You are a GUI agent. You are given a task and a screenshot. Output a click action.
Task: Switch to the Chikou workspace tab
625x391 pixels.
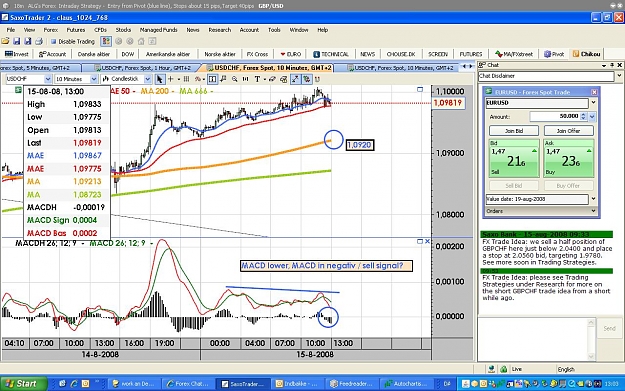pyautogui.click(x=586, y=54)
